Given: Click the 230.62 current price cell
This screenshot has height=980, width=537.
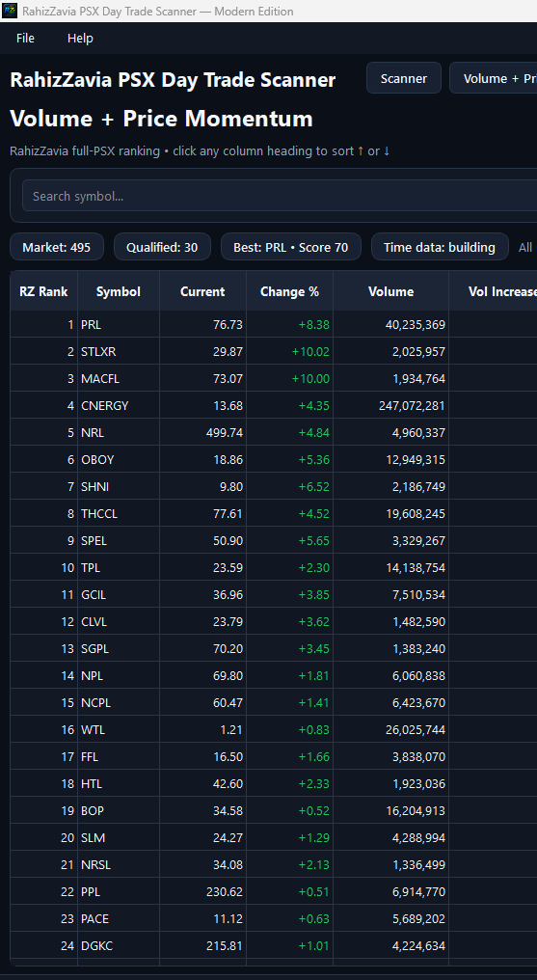Looking at the screenshot, I should (x=202, y=892).
